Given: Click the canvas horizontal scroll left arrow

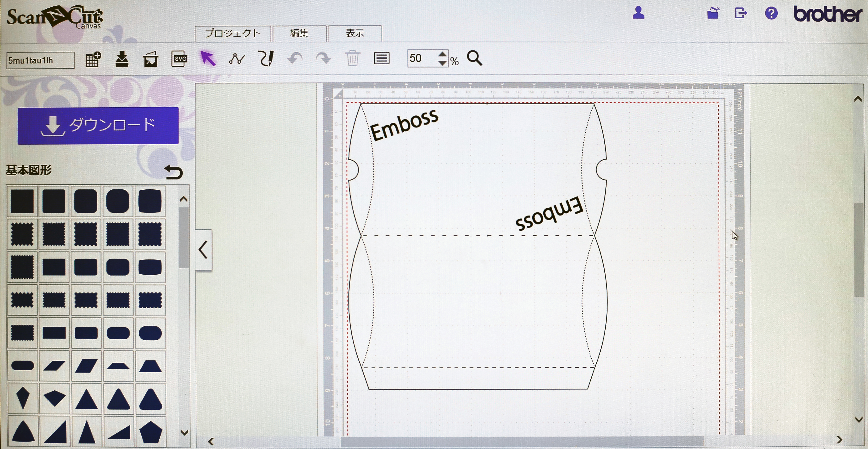Looking at the screenshot, I should point(211,442).
